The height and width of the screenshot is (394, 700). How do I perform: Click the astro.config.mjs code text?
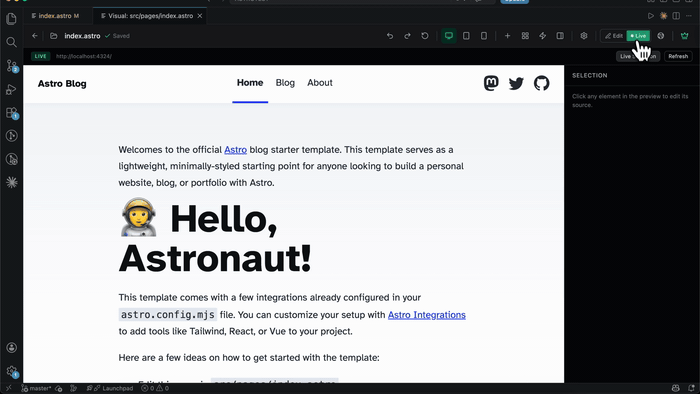point(167,315)
